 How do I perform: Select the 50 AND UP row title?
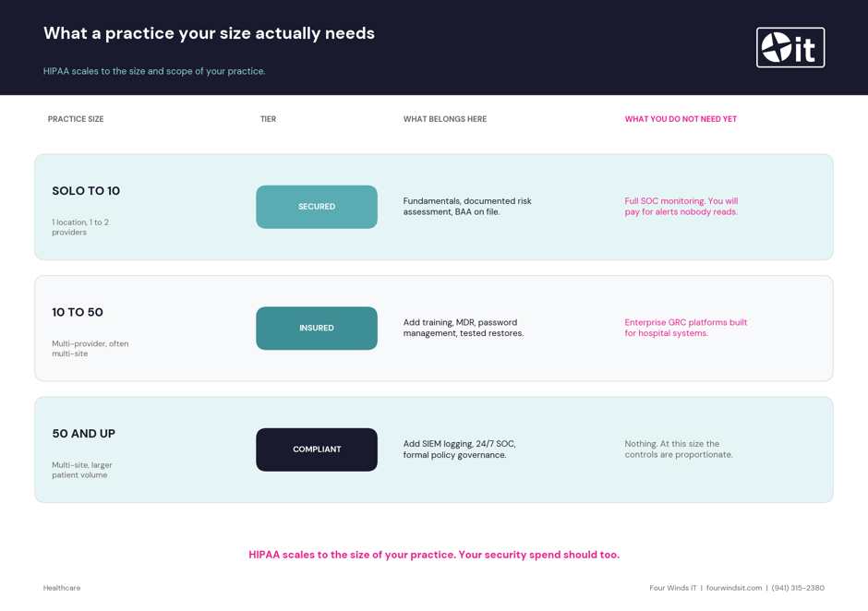pyautogui.click(x=84, y=434)
